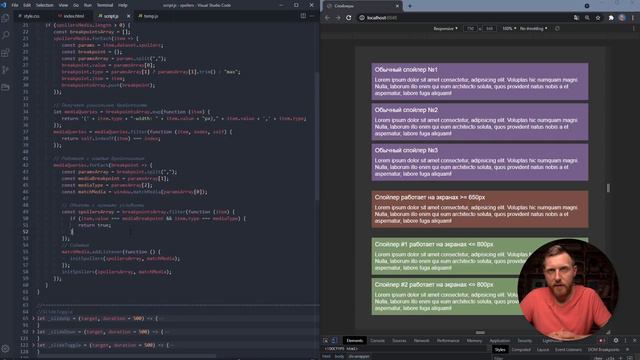640x360 pixels.
Task: Close the script.js editor tab
Action: tap(129, 16)
